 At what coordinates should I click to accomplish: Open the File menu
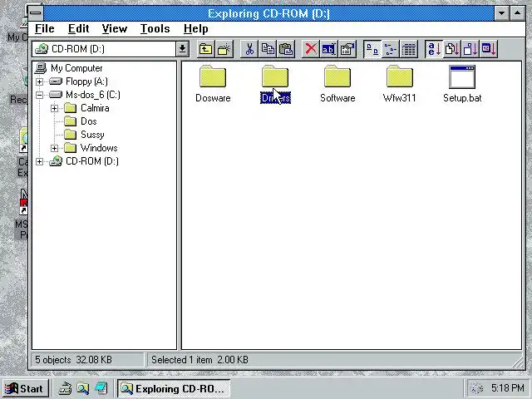click(x=44, y=29)
